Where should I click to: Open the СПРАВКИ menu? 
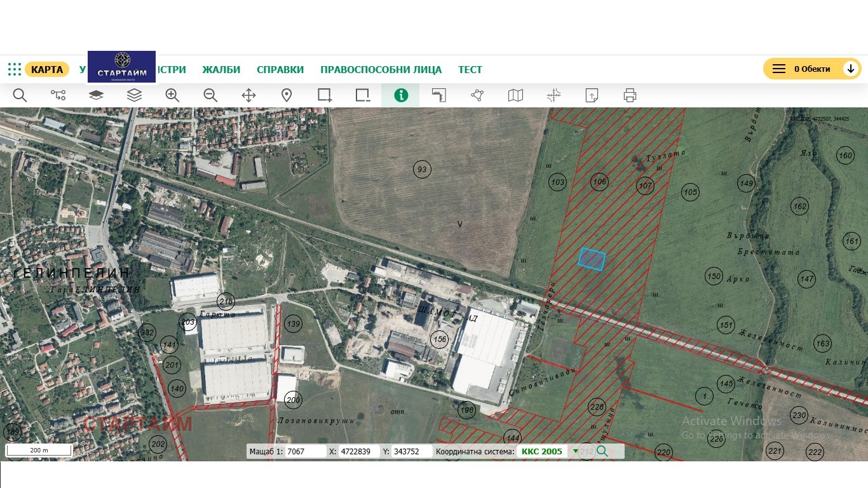point(280,69)
